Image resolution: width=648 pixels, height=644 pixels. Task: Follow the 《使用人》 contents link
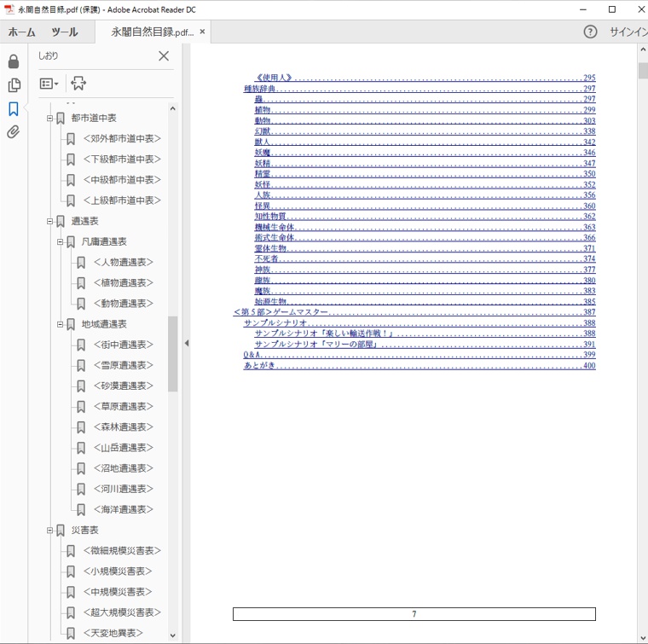pyautogui.click(x=425, y=78)
